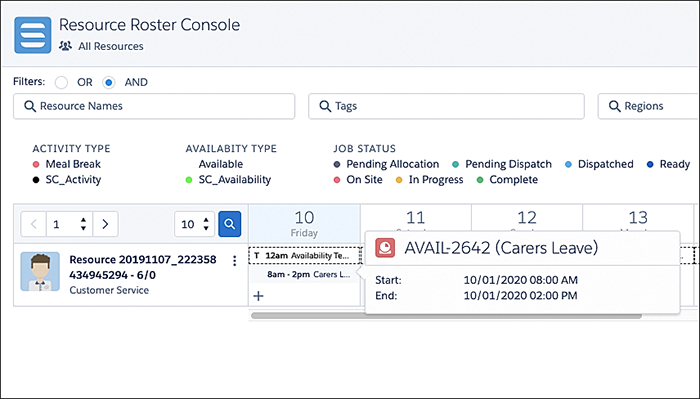
Task: Click the In Progress legend label
Action: pos(436,180)
